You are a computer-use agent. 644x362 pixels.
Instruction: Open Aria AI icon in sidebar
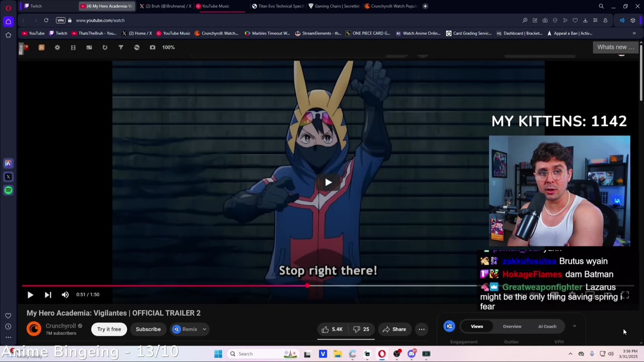coord(8,163)
